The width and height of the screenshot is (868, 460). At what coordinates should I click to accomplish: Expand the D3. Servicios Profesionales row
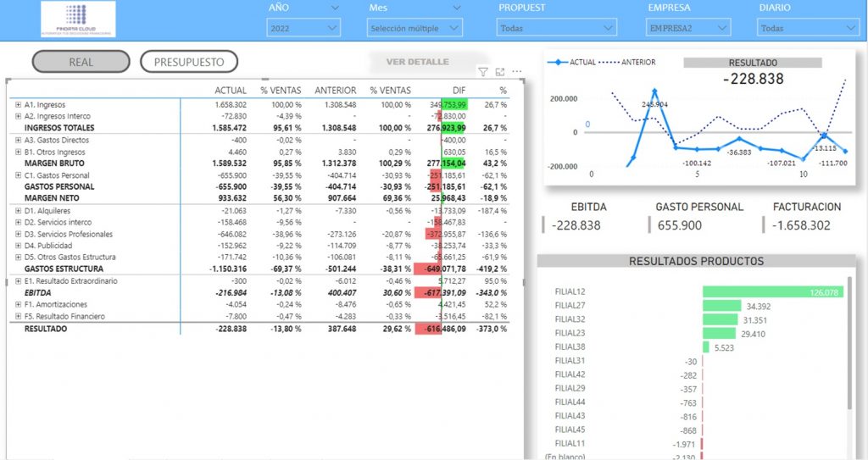tap(18, 234)
